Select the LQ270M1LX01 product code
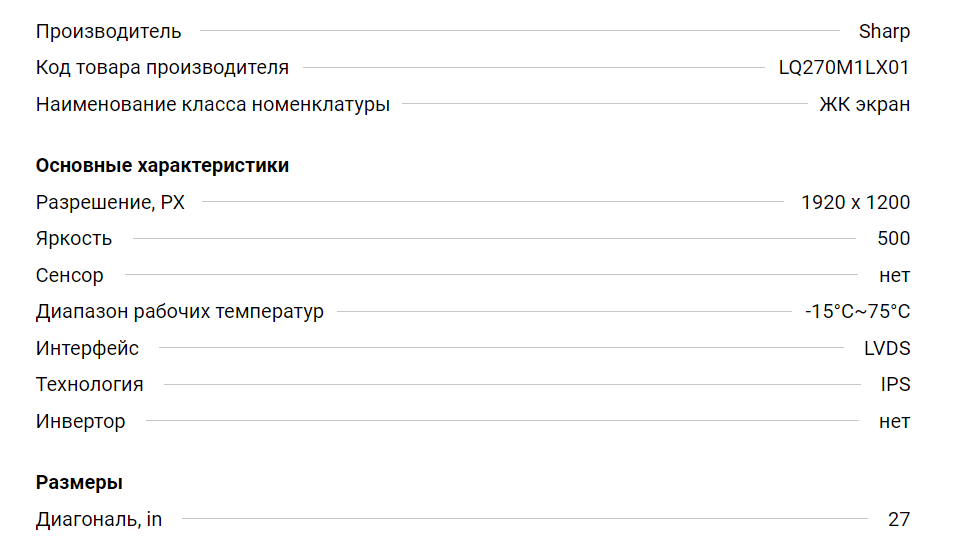 844,68
